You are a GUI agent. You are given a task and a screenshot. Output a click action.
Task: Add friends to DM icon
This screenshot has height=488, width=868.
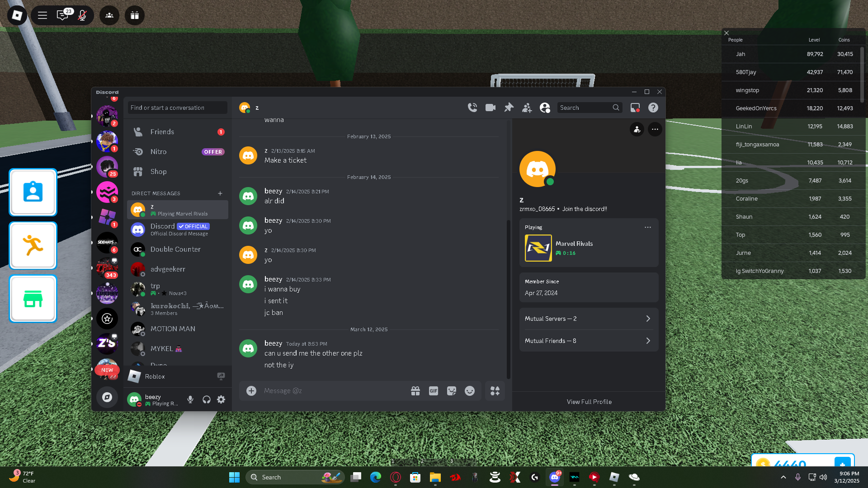(x=527, y=108)
